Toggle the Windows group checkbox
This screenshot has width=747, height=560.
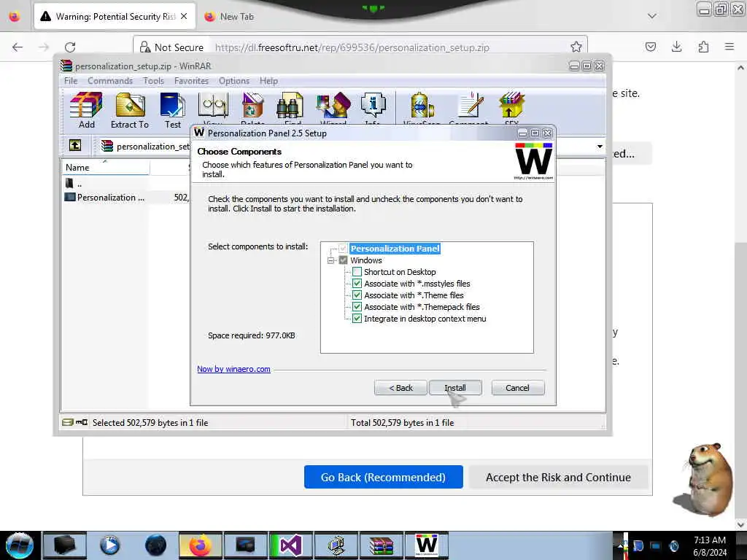coord(343,260)
